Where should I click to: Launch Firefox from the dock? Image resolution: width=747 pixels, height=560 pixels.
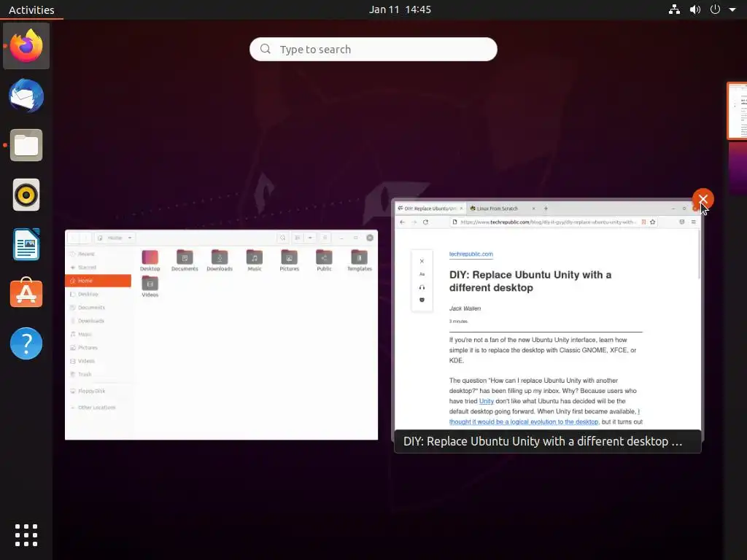tap(26, 46)
